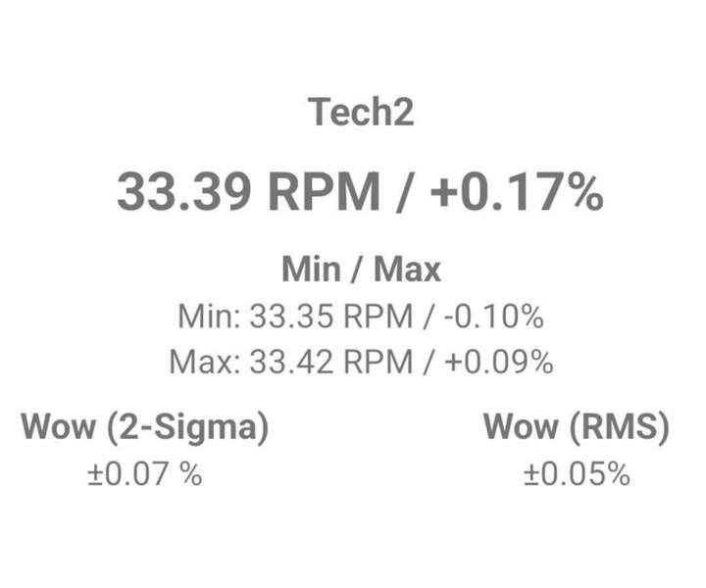Tap the +0.09% maximum deviation
The width and height of the screenshot is (706, 588).
pyautogui.click(x=498, y=362)
